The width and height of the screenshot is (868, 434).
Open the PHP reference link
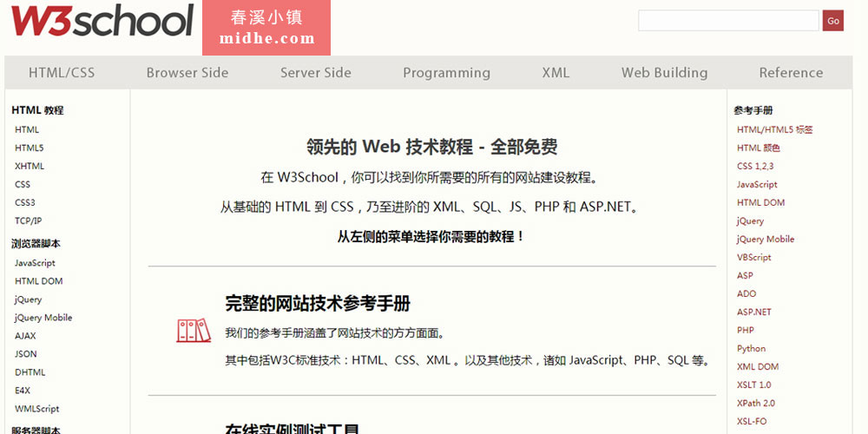tap(745, 331)
